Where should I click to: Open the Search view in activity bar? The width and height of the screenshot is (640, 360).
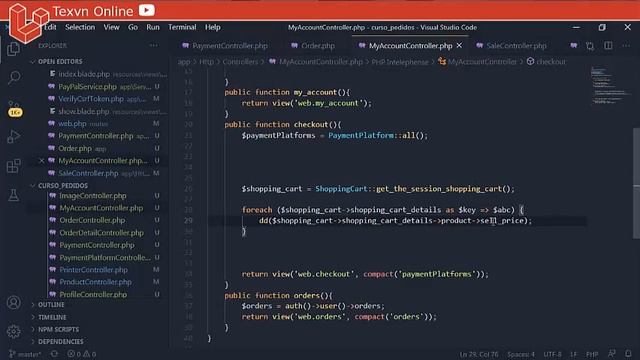[13, 78]
